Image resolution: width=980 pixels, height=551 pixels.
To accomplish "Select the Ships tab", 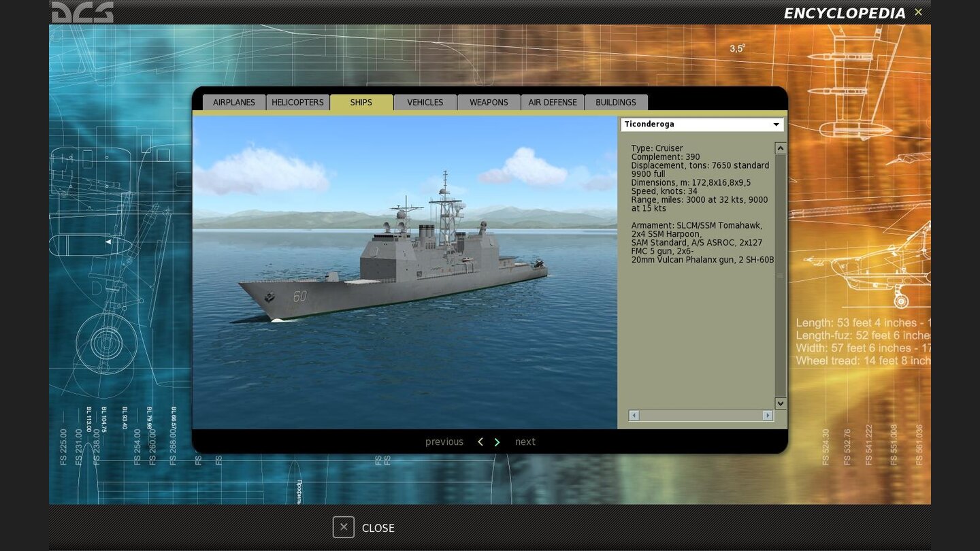I will pyautogui.click(x=361, y=102).
